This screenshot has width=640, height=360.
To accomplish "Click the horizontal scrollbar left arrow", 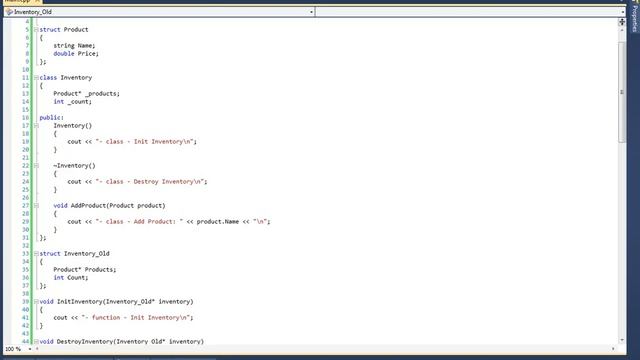I will pyautogui.click(x=37, y=349).
